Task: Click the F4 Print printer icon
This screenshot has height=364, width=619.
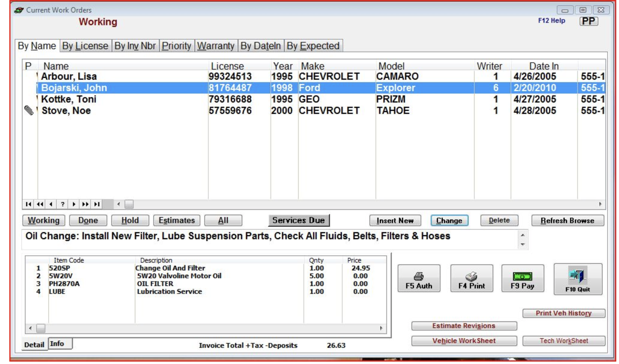Action: point(471,276)
